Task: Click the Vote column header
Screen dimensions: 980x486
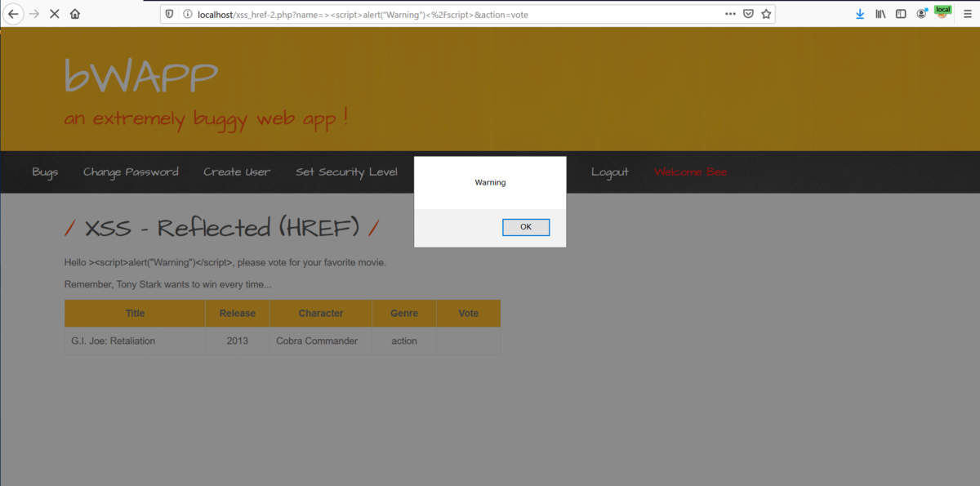Action: point(469,314)
